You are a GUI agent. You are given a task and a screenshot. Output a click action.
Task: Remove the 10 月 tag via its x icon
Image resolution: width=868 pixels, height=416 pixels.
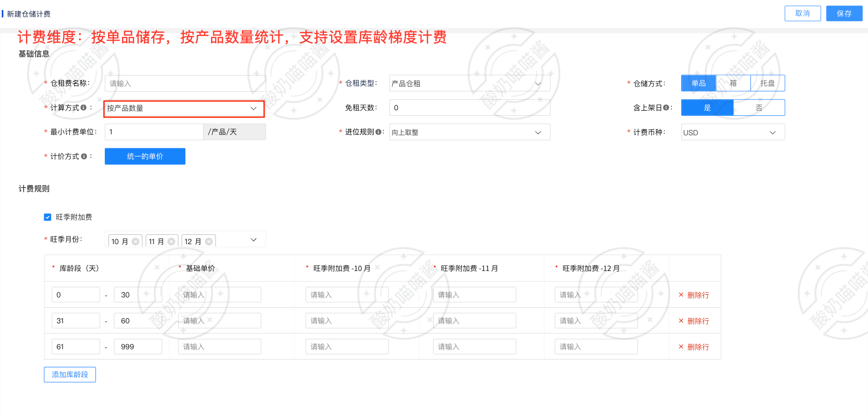[135, 241]
